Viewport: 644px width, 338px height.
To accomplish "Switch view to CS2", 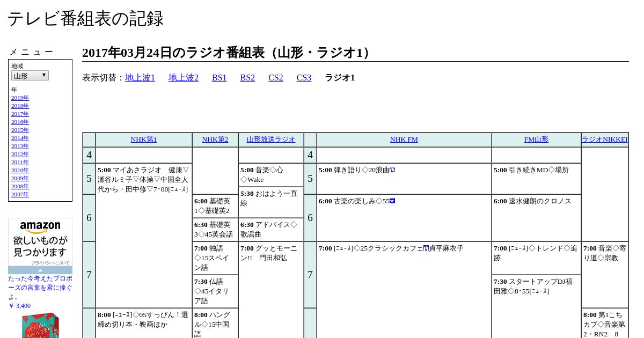I will [x=276, y=78].
